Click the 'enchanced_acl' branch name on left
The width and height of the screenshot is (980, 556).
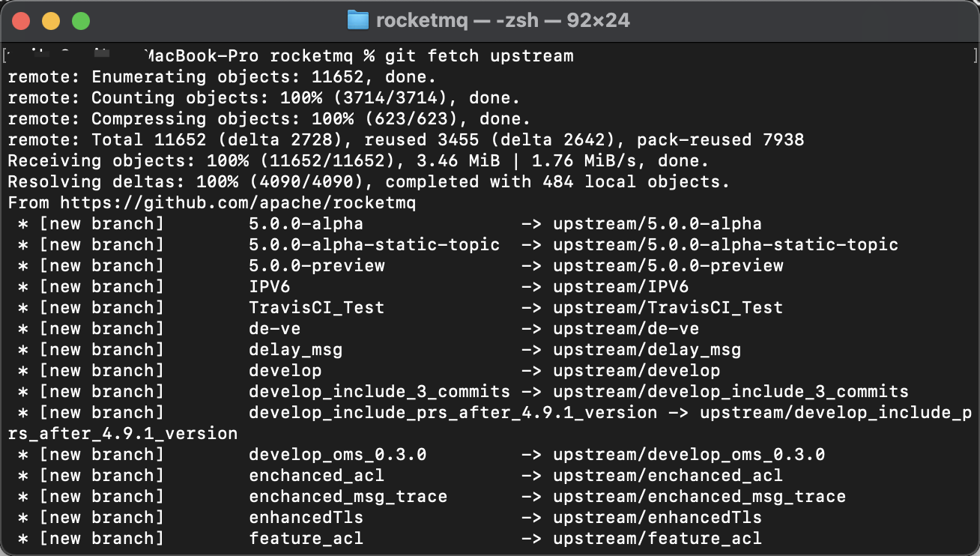click(x=316, y=476)
